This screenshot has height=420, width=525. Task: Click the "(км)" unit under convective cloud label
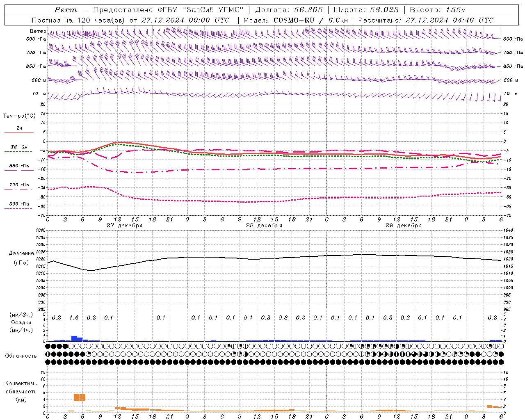pos(21,399)
